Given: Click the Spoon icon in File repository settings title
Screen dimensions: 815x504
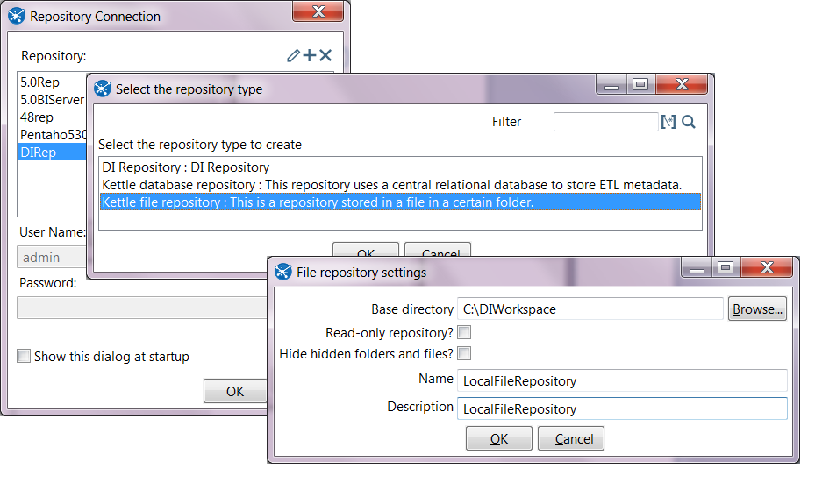Looking at the screenshot, I should click(283, 272).
